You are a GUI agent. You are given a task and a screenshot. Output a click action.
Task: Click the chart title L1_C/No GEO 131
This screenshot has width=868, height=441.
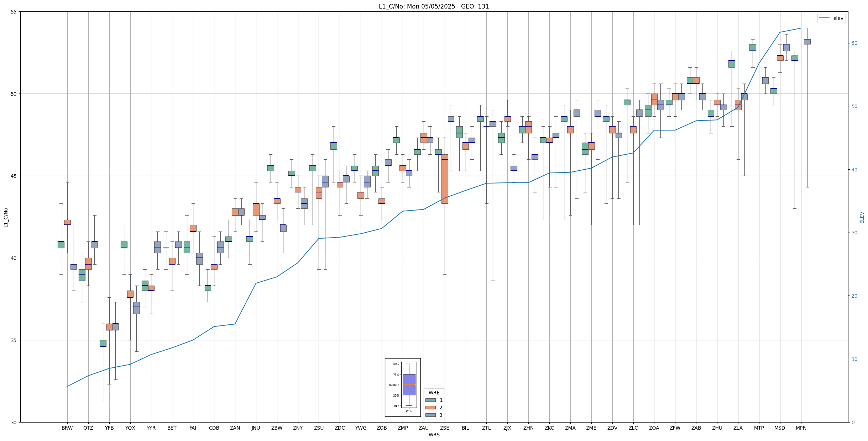[x=434, y=6]
